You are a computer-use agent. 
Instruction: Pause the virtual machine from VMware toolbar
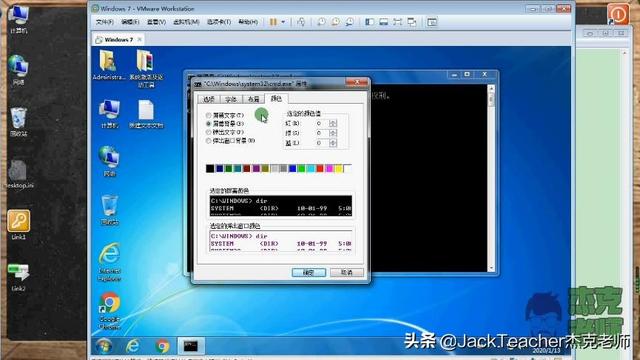coord(273,22)
